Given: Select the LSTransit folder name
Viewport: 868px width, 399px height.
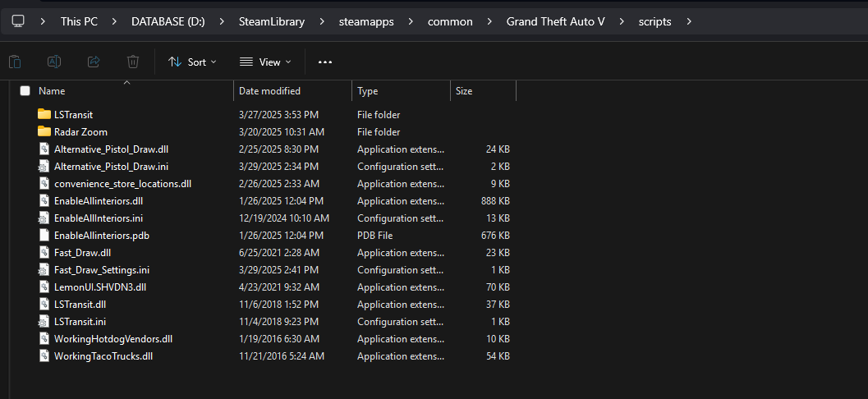Looking at the screenshot, I should coord(74,115).
